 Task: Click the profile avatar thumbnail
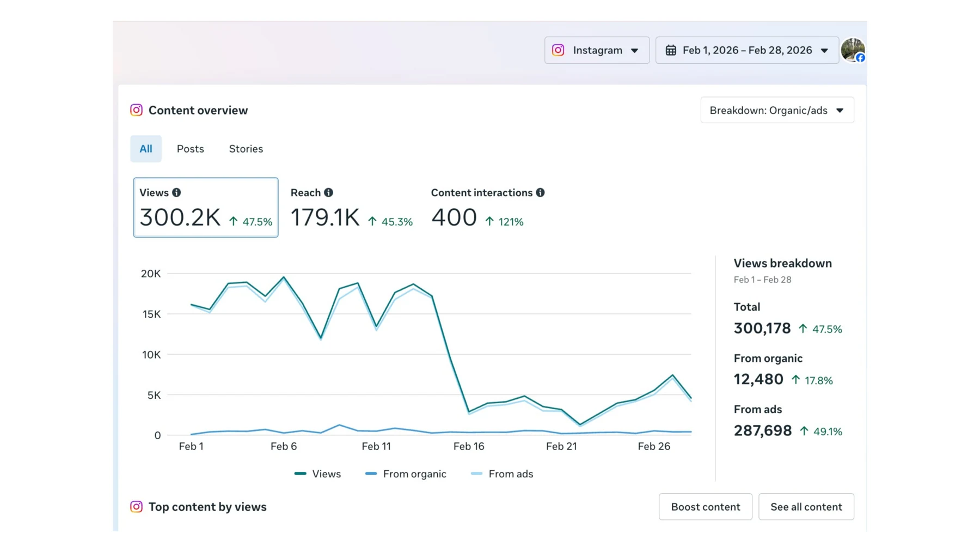(x=853, y=50)
